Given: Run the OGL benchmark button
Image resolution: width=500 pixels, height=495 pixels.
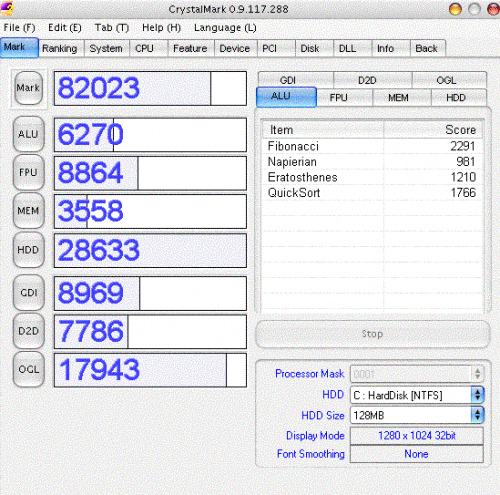Looking at the screenshot, I should (x=28, y=369).
